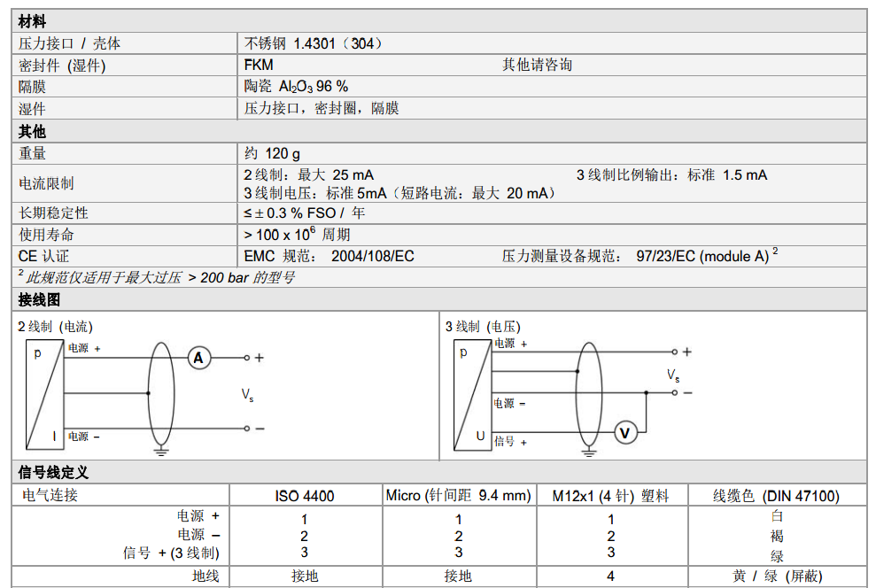
Task: Select the 隔膜 row label
Action: point(32,87)
